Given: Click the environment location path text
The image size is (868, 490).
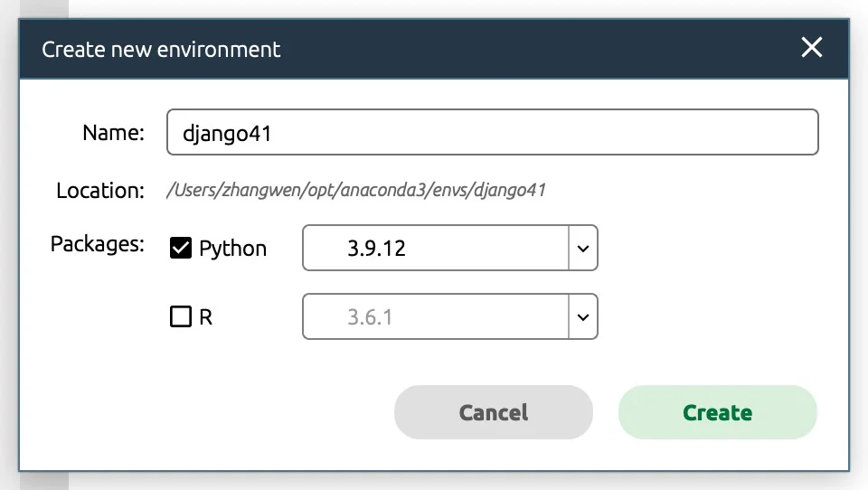Looking at the screenshot, I should 356,190.
